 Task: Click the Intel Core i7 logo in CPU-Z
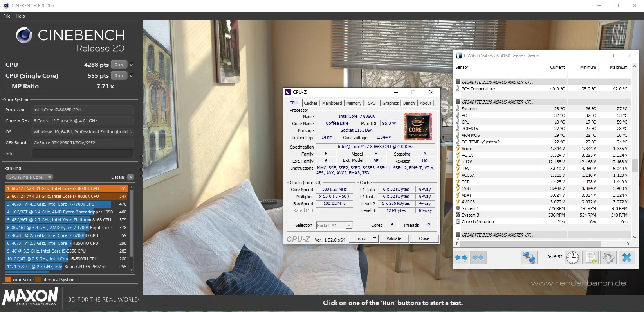(418, 127)
